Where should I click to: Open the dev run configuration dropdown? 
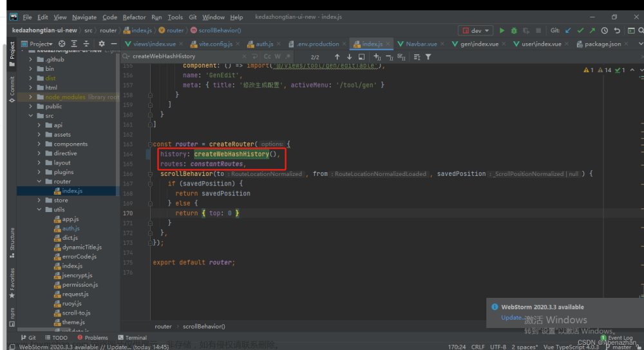[x=476, y=30]
